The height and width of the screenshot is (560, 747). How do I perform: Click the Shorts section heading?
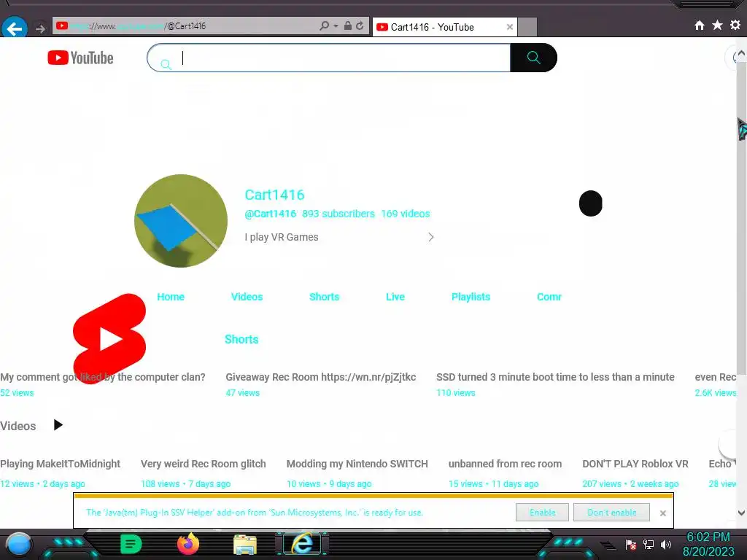coord(241,340)
